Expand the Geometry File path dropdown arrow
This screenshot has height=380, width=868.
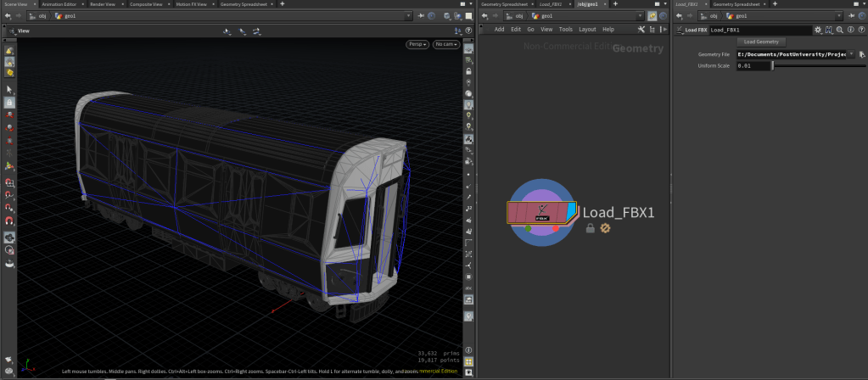point(851,53)
